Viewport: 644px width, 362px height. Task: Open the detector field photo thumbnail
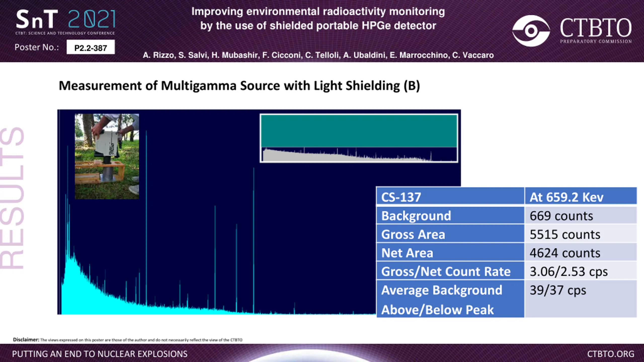click(107, 156)
